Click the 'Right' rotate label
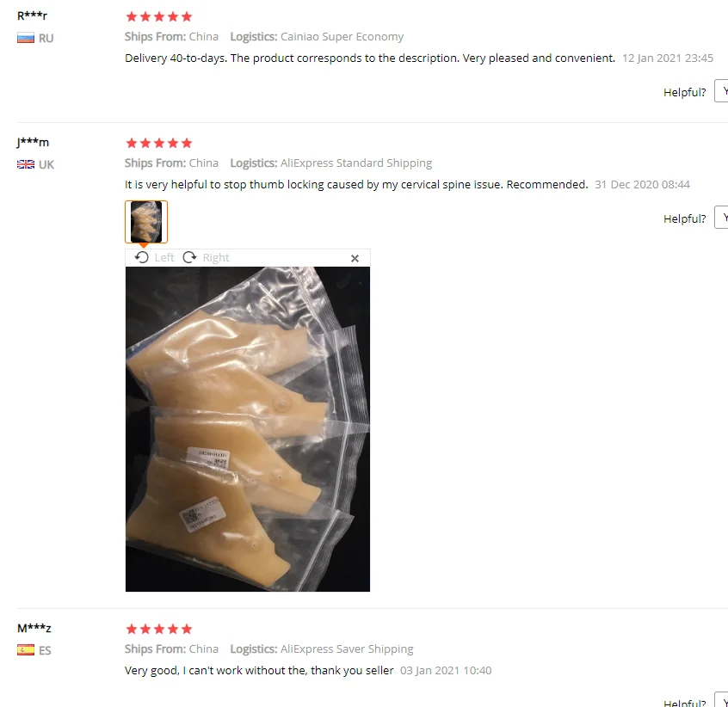Image resolution: width=728 pixels, height=707 pixels. (216, 257)
